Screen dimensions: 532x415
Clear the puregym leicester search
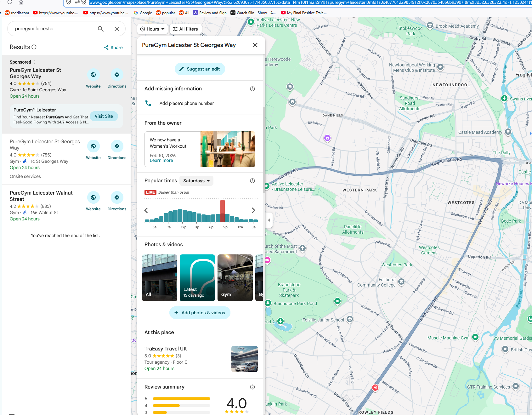tap(117, 29)
